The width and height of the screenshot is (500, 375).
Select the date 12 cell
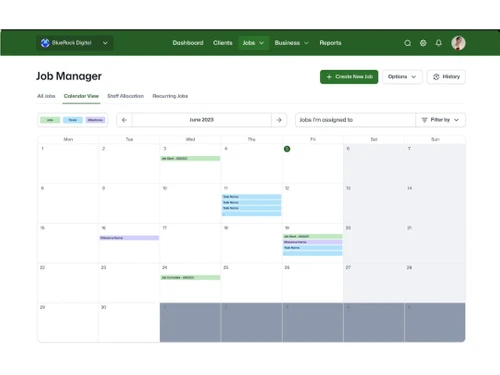click(313, 203)
